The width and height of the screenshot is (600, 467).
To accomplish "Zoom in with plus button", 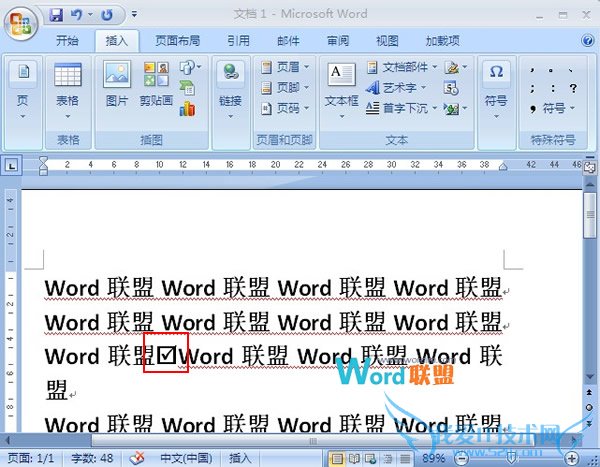I will pos(572,458).
